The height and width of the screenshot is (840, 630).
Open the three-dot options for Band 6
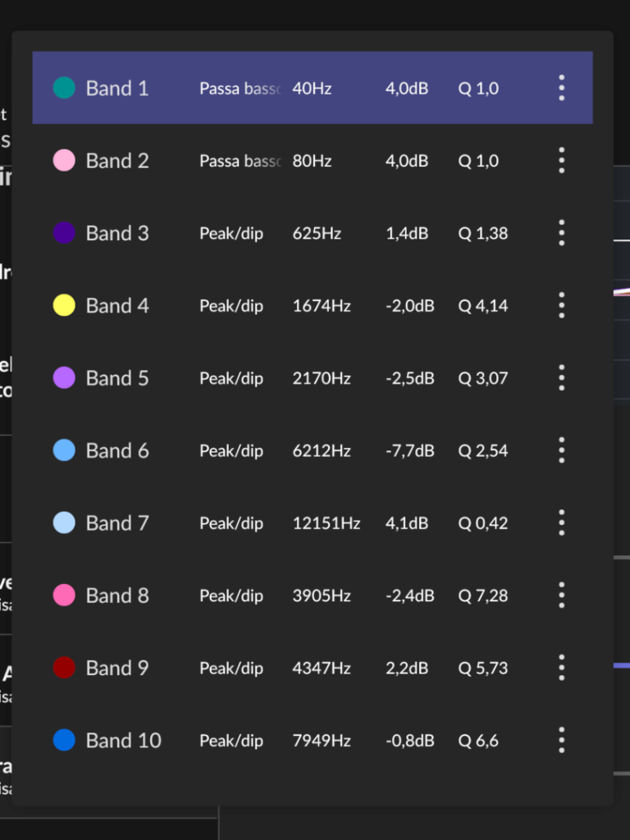click(561, 450)
